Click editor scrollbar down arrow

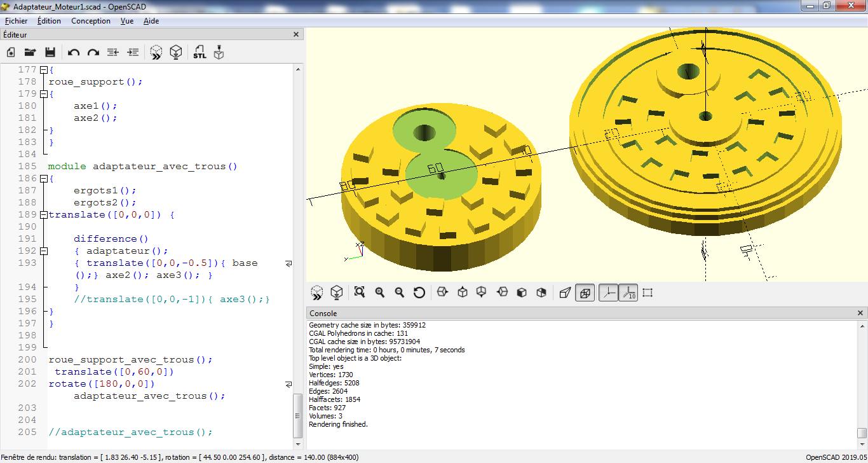click(298, 443)
